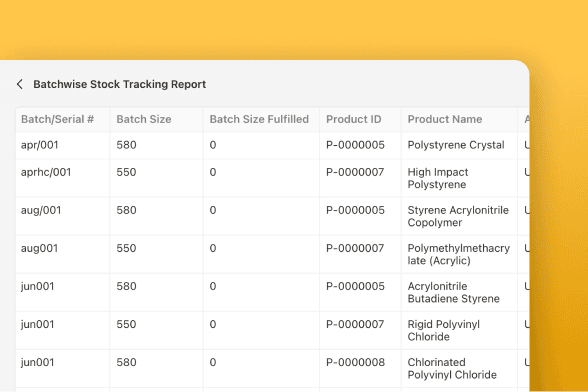Click the Batch Size column header
Image resolution: width=588 pixels, height=392 pixels.
tap(144, 119)
